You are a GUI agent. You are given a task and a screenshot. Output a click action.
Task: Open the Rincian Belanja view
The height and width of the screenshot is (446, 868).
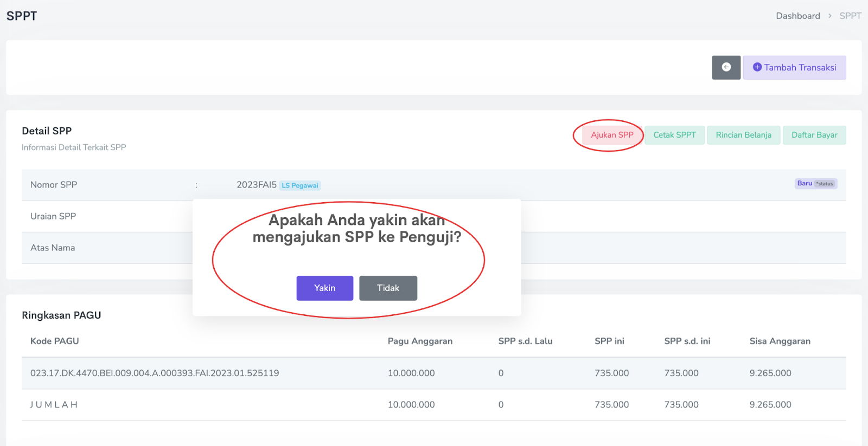coord(743,135)
